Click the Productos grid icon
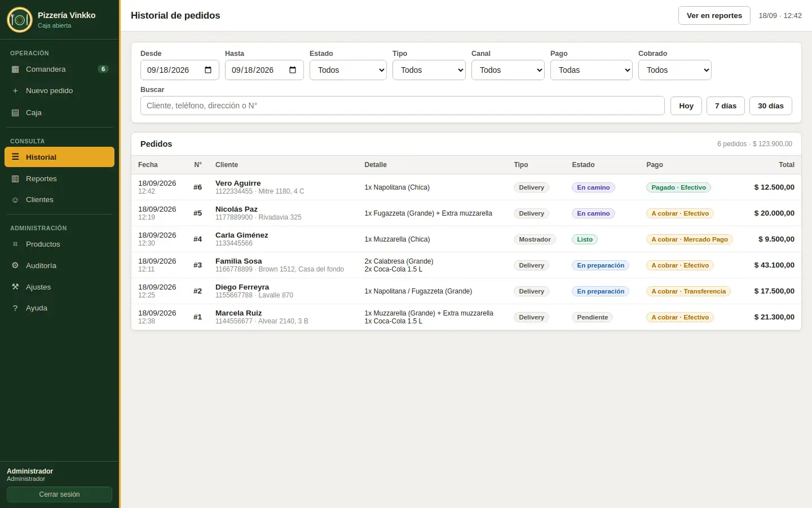 15,244
